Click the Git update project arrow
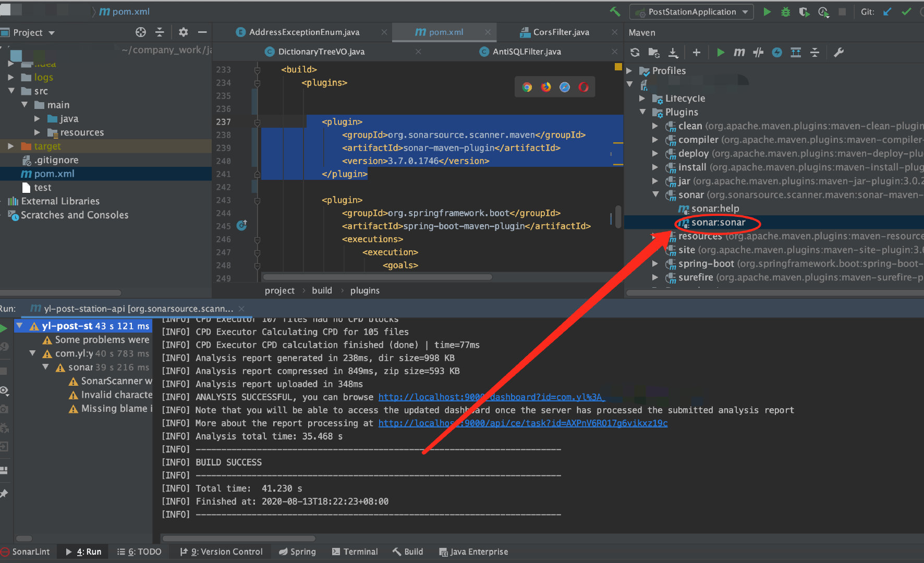Viewport: 924px width, 563px height. (887, 11)
